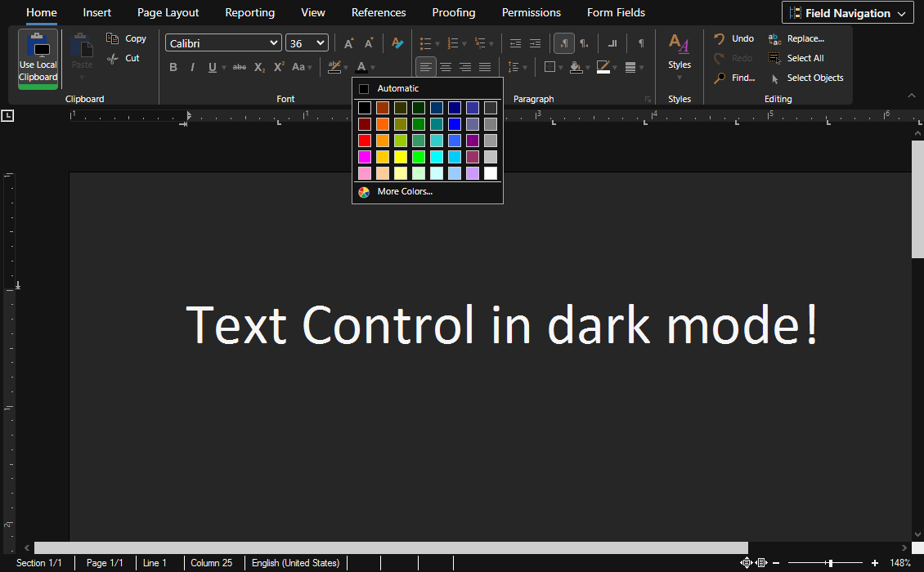This screenshot has height=572, width=924.
Task: Toggle the show formatting marks pilcrow
Action: [641, 42]
